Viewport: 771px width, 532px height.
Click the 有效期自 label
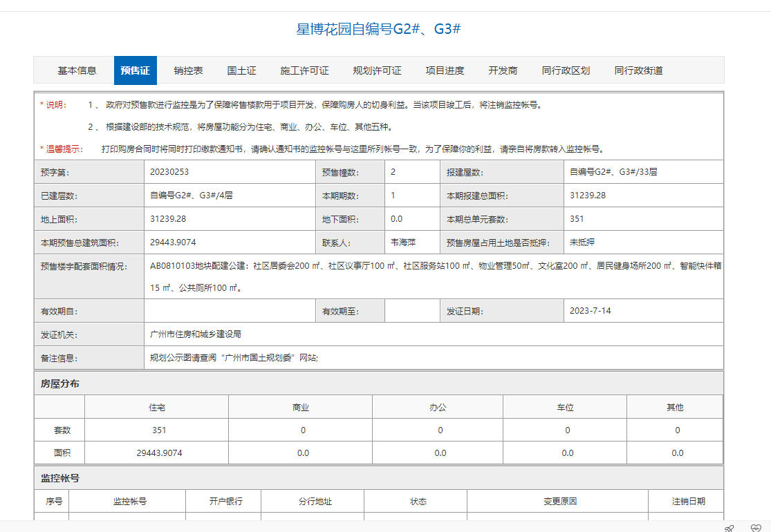click(x=59, y=312)
